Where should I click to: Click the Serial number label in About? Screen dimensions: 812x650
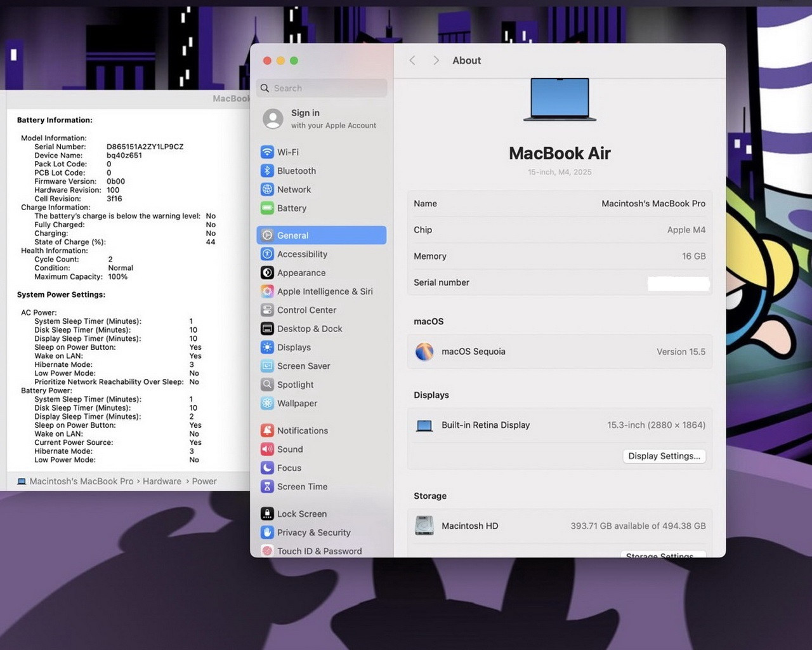[x=442, y=282]
